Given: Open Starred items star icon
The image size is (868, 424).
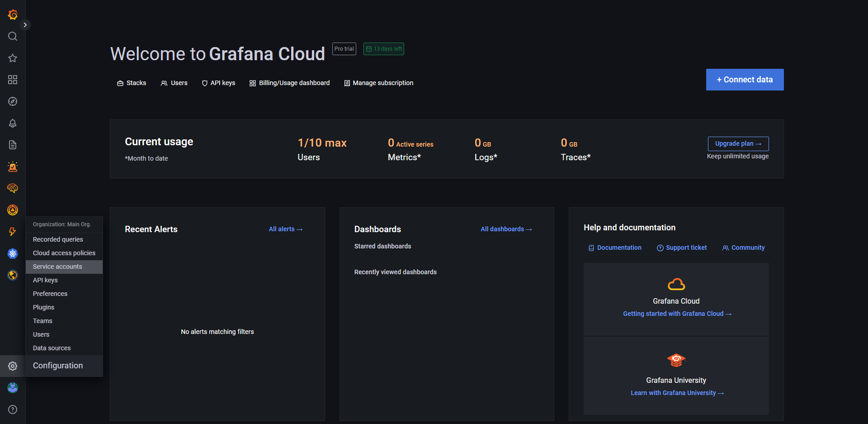Looking at the screenshot, I should click(x=13, y=58).
